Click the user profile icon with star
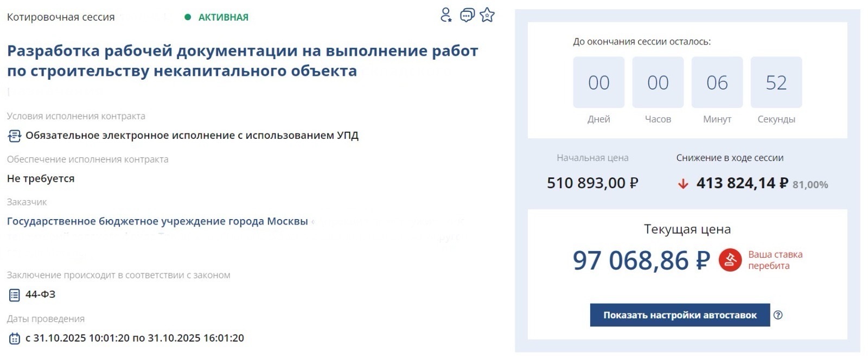Screen dimensions: 868x359 445,15
